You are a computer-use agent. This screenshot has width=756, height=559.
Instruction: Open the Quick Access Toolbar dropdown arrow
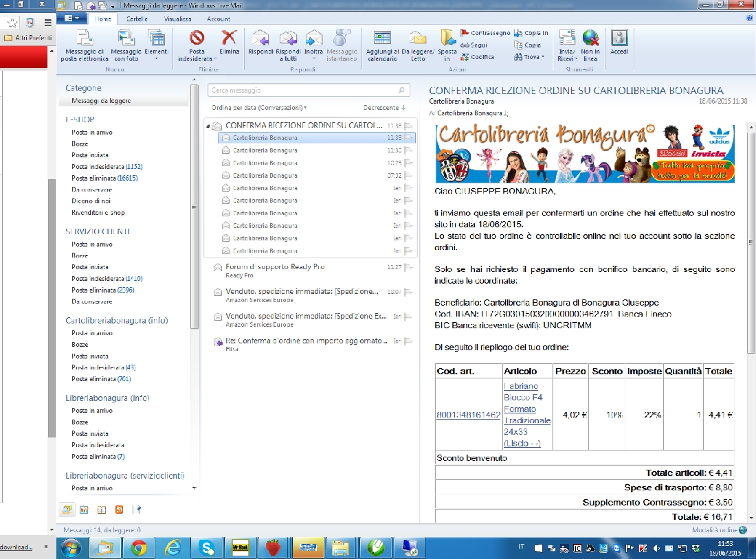[113, 5]
